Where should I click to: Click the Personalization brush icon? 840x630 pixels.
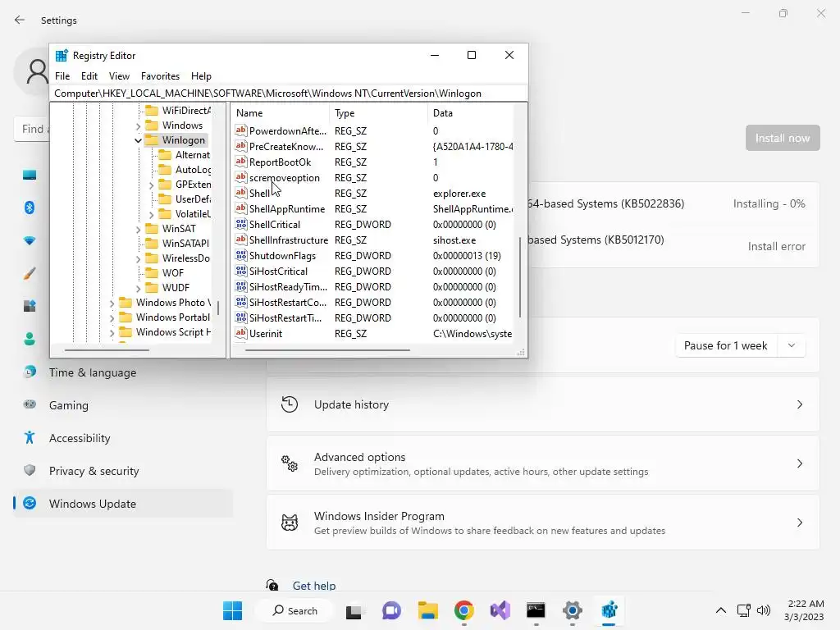coord(30,273)
